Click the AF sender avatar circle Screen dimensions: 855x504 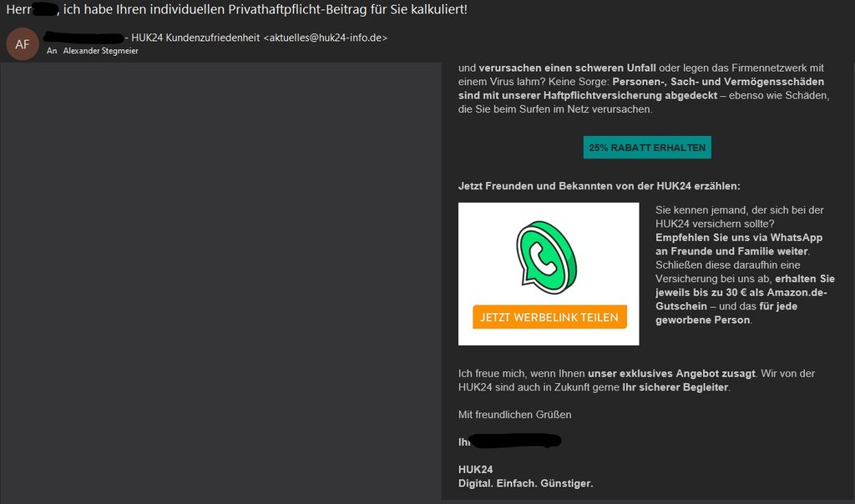tap(23, 44)
